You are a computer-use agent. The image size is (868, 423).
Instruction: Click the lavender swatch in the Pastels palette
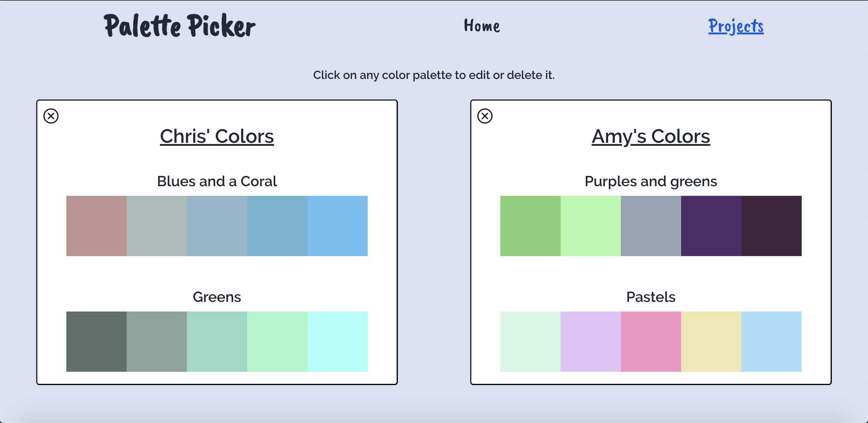point(590,341)
